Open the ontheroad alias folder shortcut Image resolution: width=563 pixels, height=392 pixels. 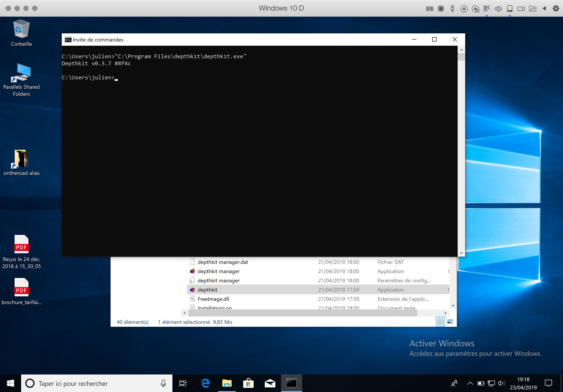(x=21, y=159)
